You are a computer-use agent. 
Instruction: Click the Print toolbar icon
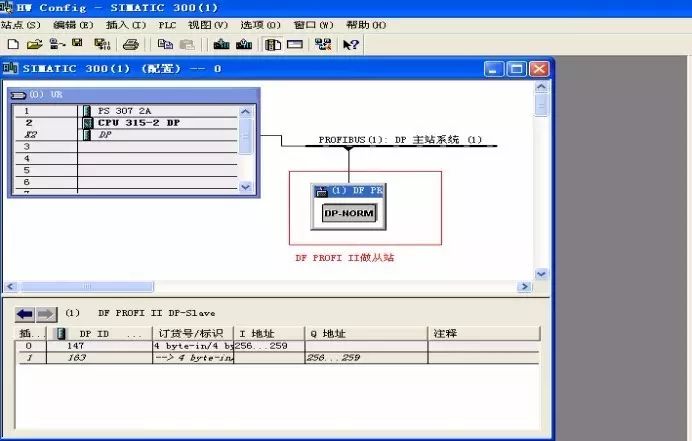[131, 44]
